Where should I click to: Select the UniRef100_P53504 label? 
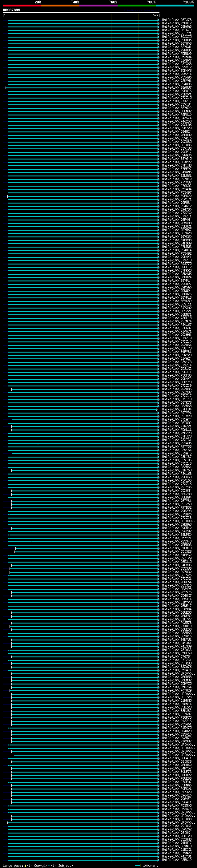pos(177,57)
